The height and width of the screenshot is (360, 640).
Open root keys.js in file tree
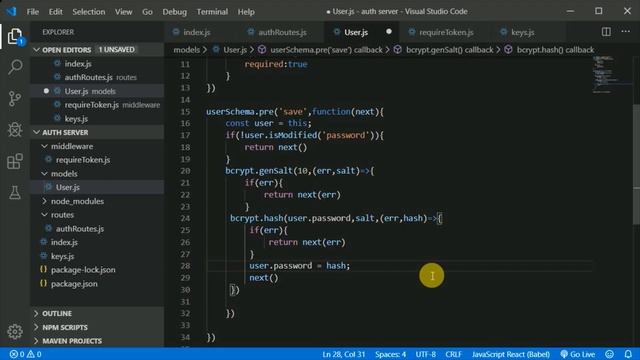(x=97, y=256)
